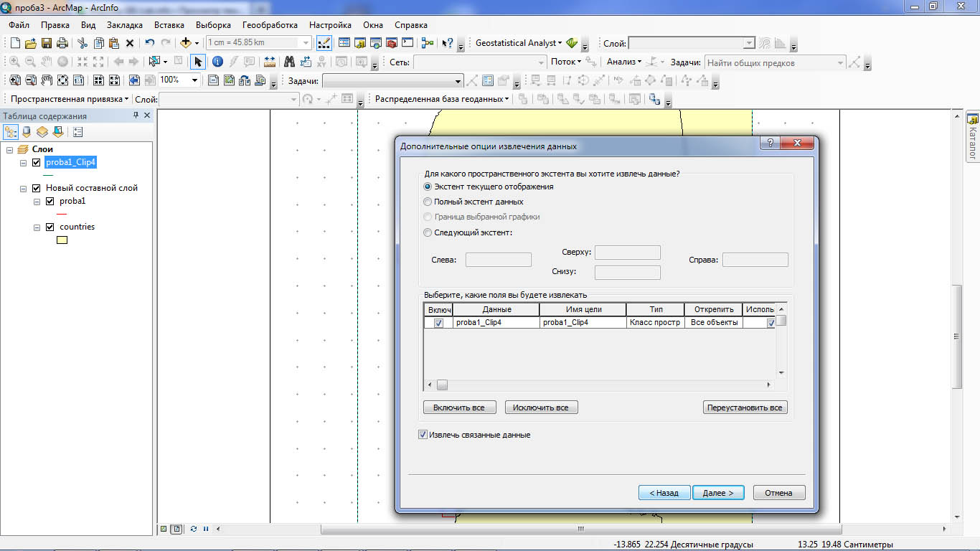Viewport: 980px width, 551px height.
Task: Open the ArcToolbox red toolbox icon
Action: (x=392, y=43)
